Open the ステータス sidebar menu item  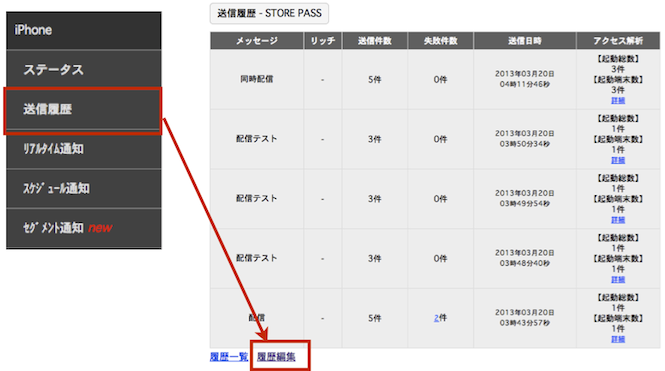coord(84,69)
